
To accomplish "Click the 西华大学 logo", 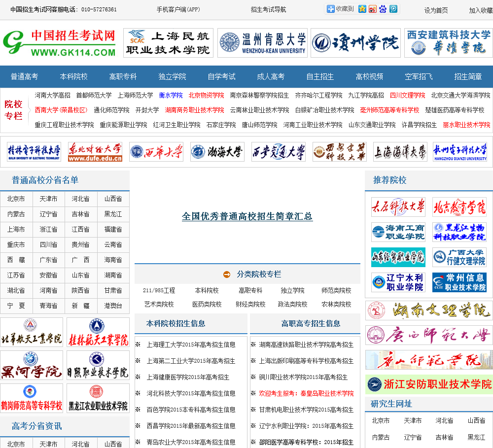I will (x=156, y=152).
